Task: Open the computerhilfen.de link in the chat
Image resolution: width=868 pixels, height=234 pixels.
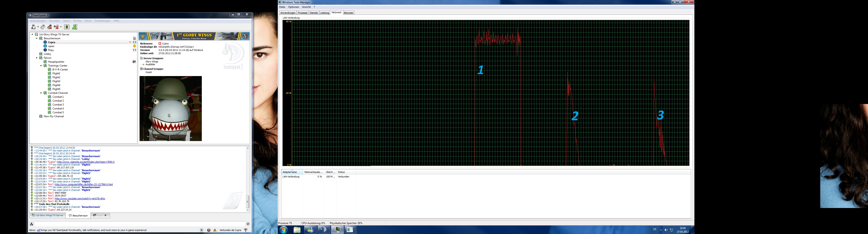Action: (84, 185)
